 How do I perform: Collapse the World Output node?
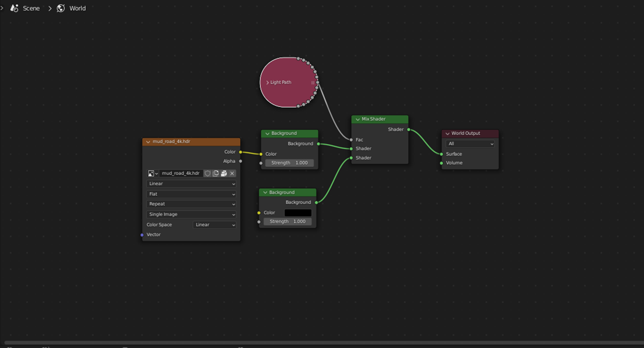(x=447, y=134)
